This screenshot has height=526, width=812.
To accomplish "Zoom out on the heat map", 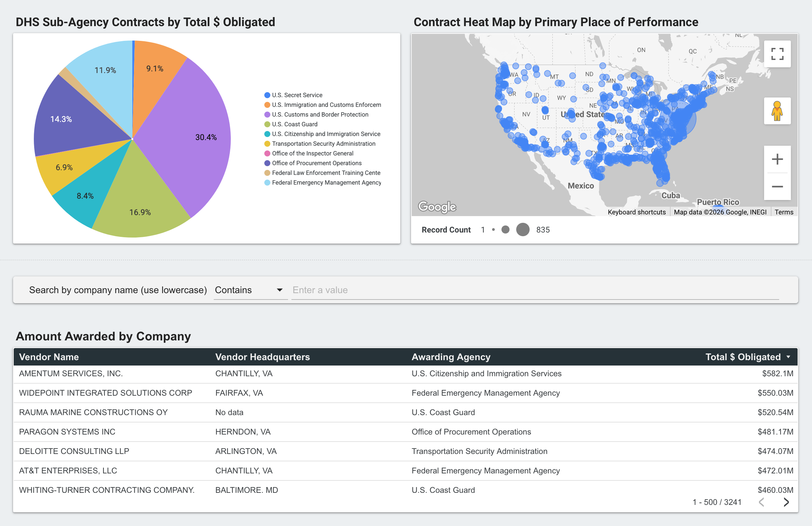I will (x=777, y=186).
